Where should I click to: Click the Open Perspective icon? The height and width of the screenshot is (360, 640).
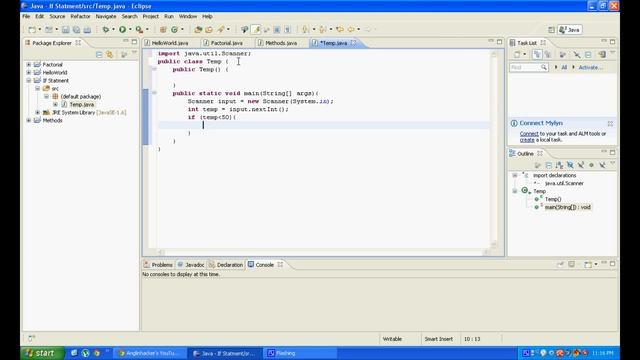(551, 30)
